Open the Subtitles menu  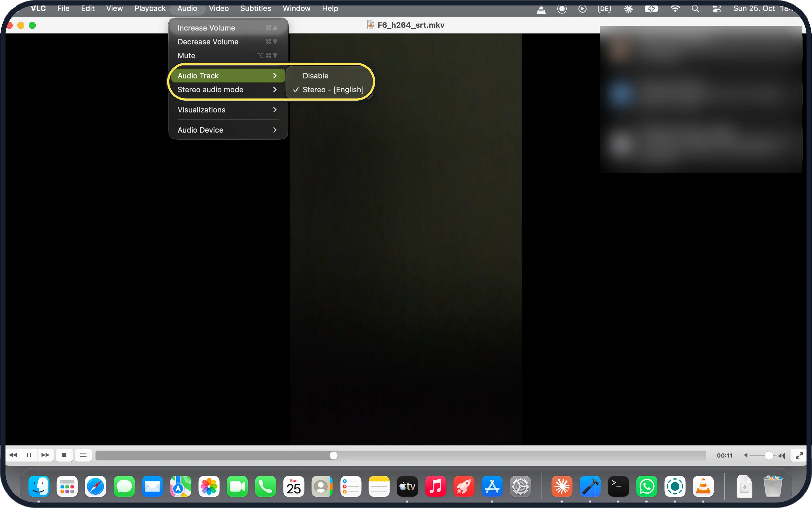point(255,8)
